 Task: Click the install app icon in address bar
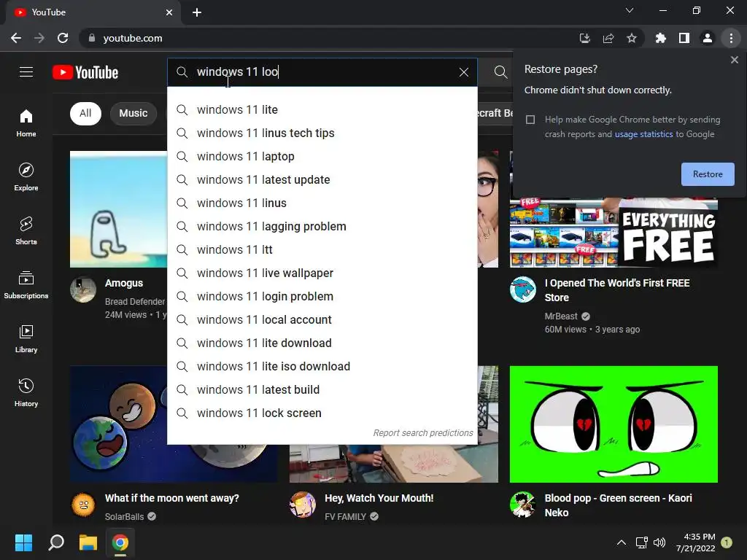tap(584, 38)
